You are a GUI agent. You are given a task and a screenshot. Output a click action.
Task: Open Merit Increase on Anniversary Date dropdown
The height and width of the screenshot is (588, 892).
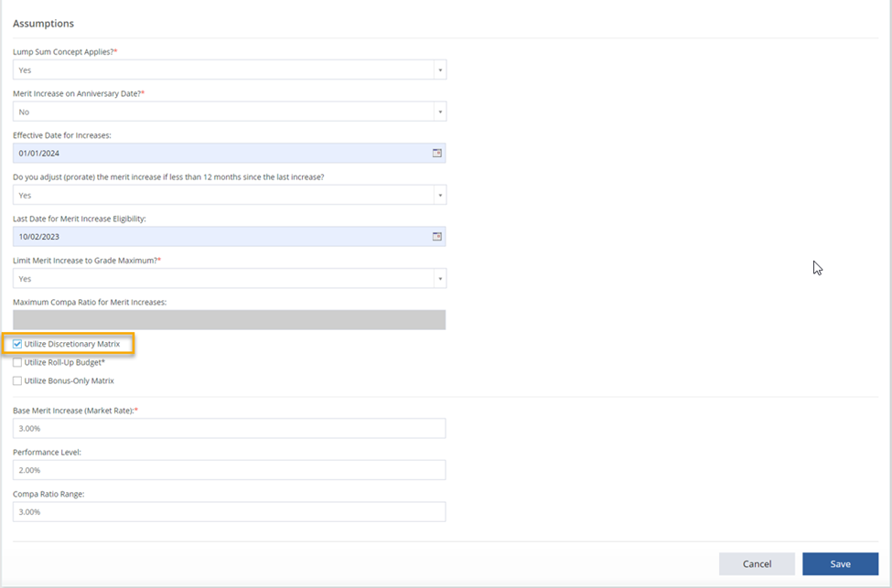438,111
